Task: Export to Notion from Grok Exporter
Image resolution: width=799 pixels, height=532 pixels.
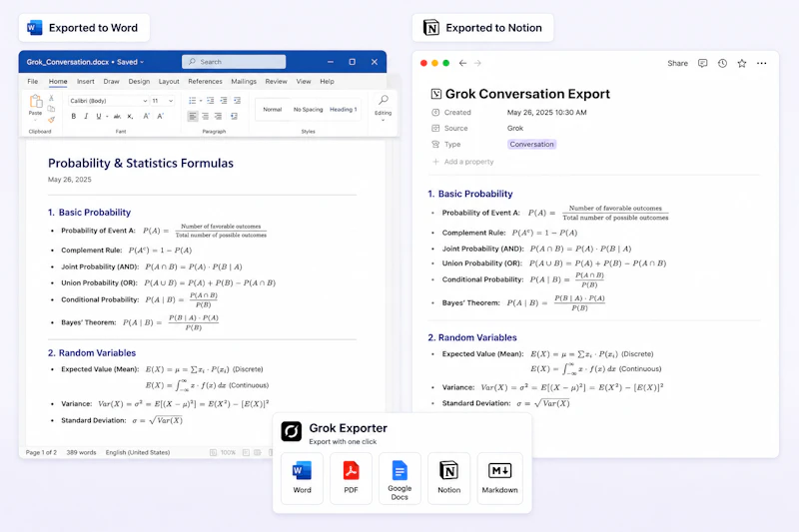Action: pos(448,478)
